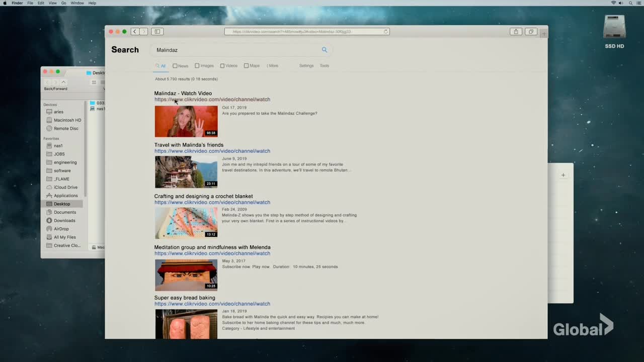Click the bread baking video thumbnail
The width and height of the screenshot is (644, 362).
[186, 324]
